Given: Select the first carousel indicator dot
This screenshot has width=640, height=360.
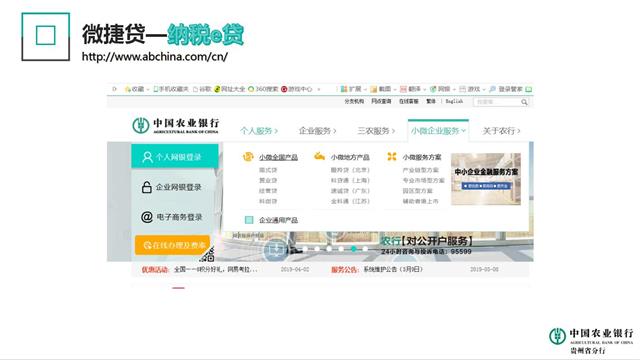Looking at the screenshot, I should 305,249.
